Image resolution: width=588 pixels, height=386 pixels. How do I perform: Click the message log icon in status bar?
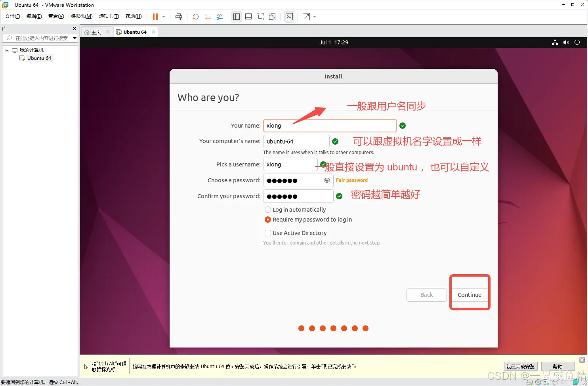click(576, 382)
